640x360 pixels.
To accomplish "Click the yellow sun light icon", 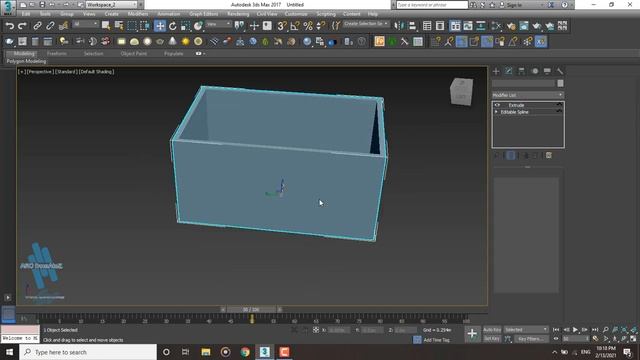I will click(x=186, y=41).
